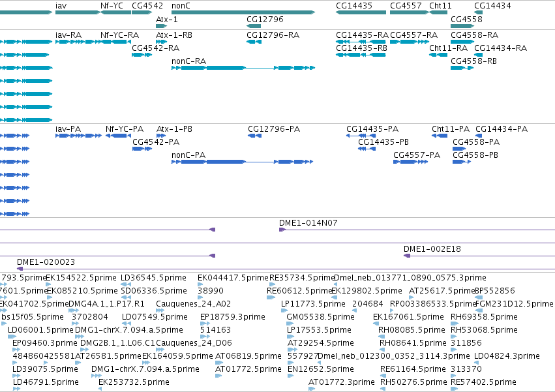This screenshot has width=555, height=392.
Task: Click the CG14434-PA protein label
Action: [502, 129]
